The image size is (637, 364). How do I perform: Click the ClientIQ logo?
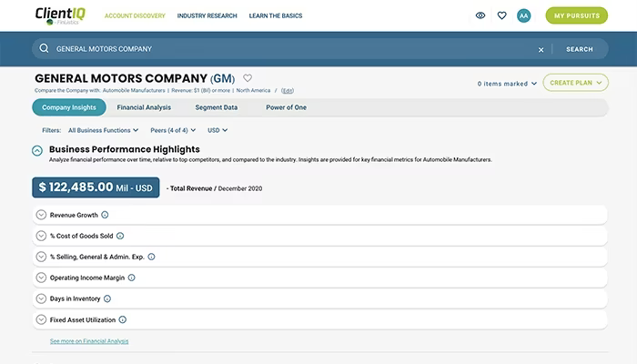pyautogui.click(x=60, y=15)
